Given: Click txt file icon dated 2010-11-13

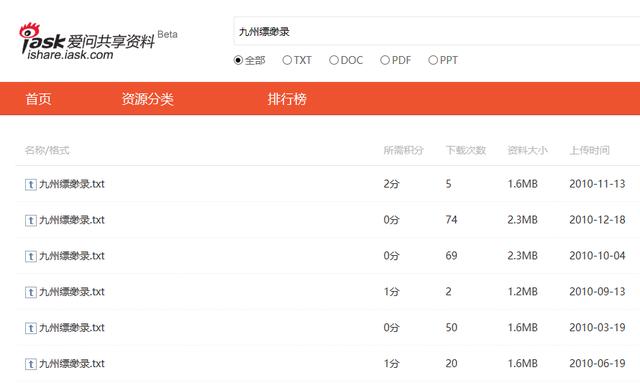Looking at the screenshot, I should 31,185.
